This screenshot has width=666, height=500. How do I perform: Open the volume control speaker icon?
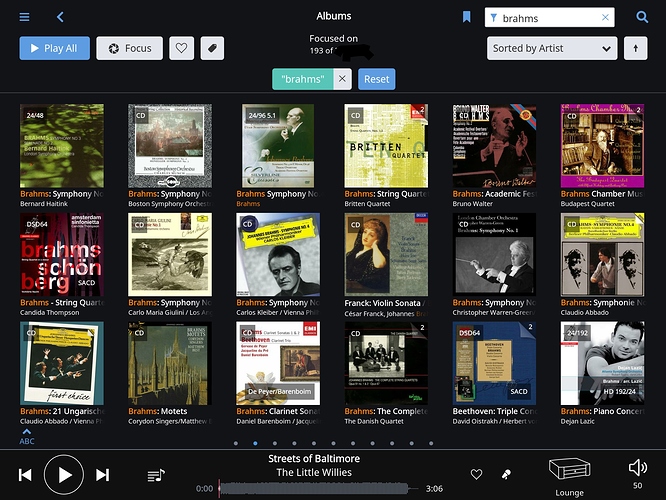[638, 468]
